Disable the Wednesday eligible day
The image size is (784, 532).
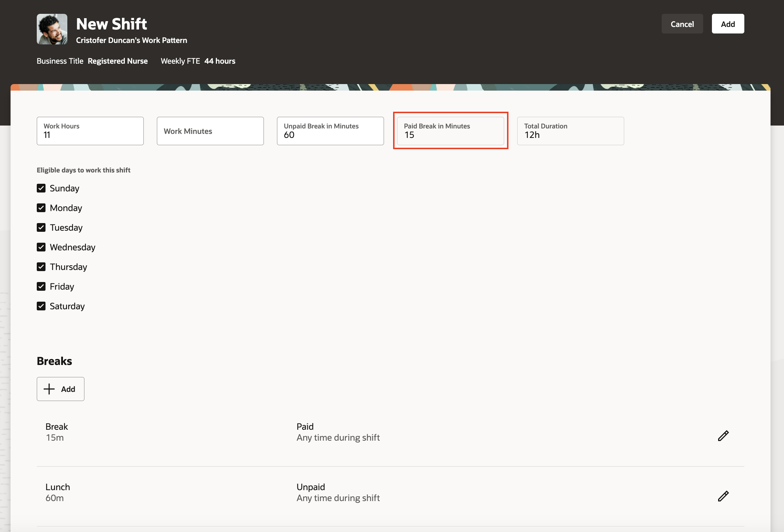point(41,247)
